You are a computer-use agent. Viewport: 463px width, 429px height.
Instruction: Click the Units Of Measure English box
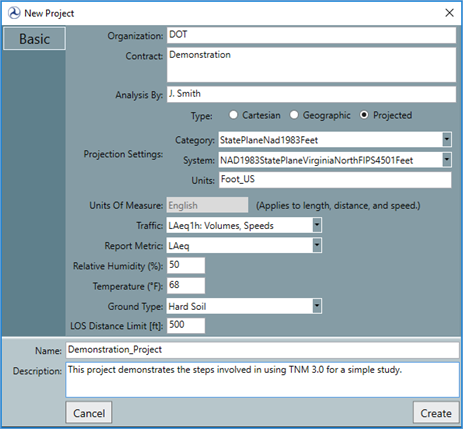207,205
